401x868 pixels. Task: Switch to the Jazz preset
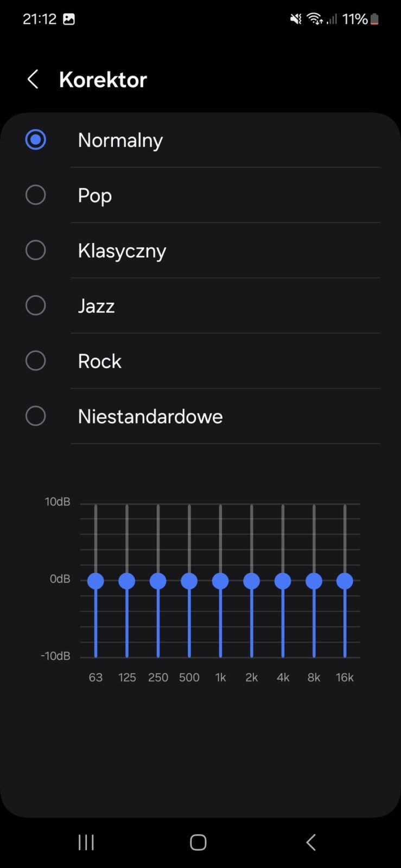tap(36, 306)
